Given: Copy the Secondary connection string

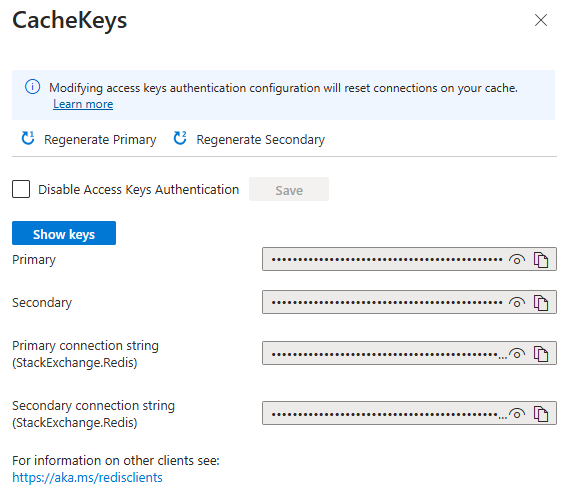Looking at the screenshot, I should click(541, 414).
